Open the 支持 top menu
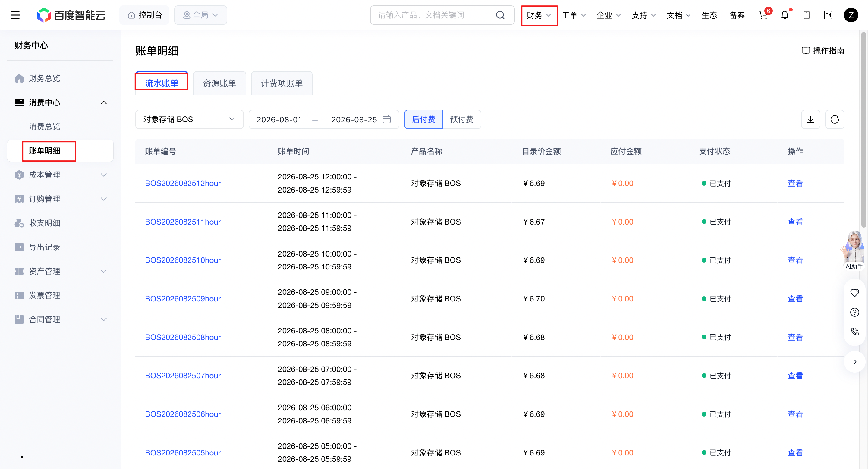Viewport: 868px width, 469px height. pyautogui.click(x=644, y=15)
